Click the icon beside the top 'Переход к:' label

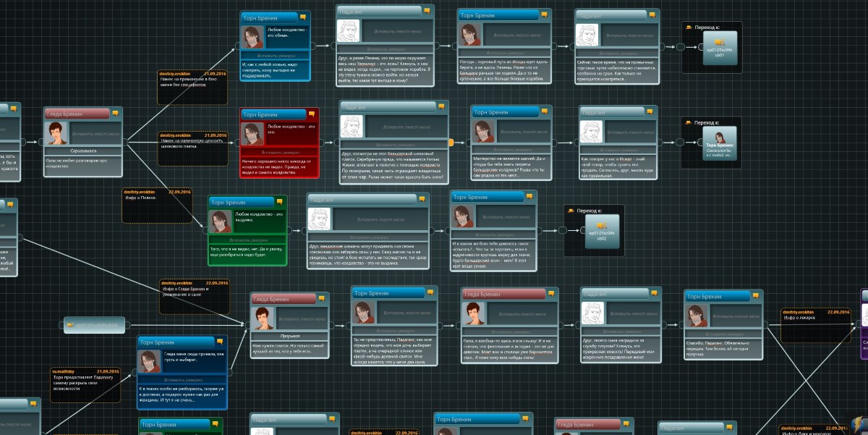click(689, 27)
